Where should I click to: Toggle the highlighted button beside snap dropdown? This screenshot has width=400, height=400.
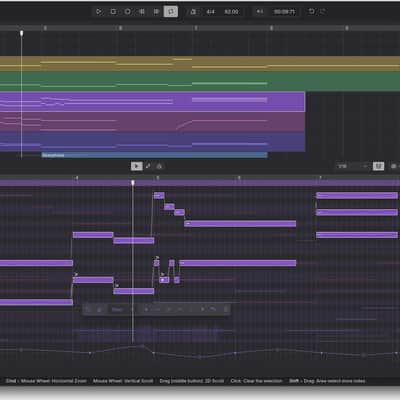pos(378,166)
